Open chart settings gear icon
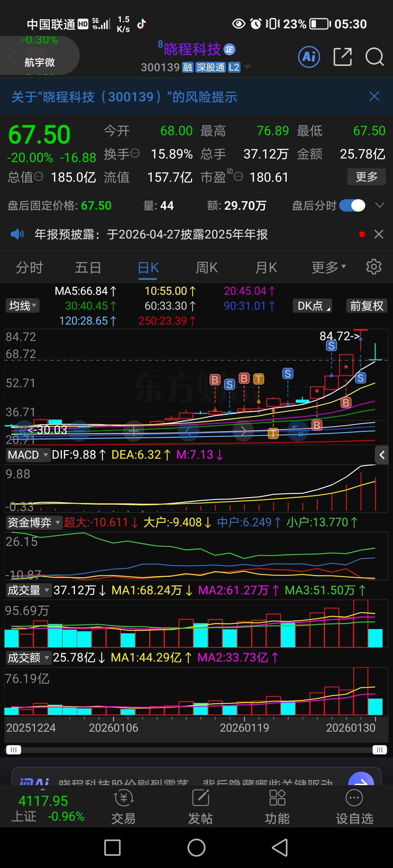The image size is (393, 868). [x=374, y=267]
